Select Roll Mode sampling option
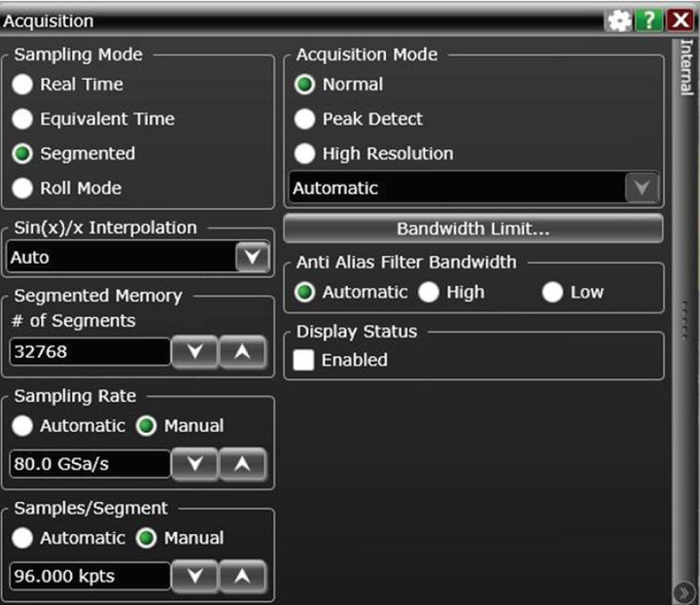Image resolution: width=700 pixels, height=605 pixels. tap(22, 188)
